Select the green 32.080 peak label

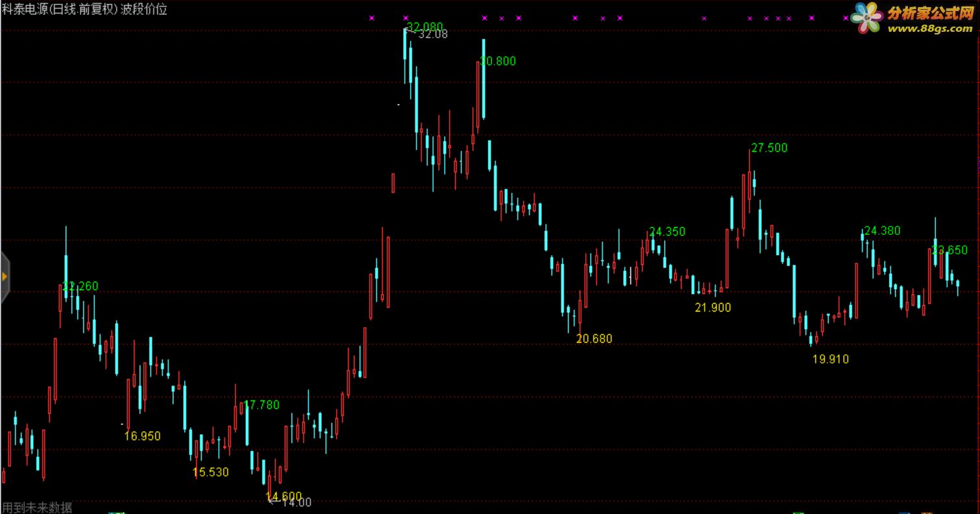click(424, 27)
